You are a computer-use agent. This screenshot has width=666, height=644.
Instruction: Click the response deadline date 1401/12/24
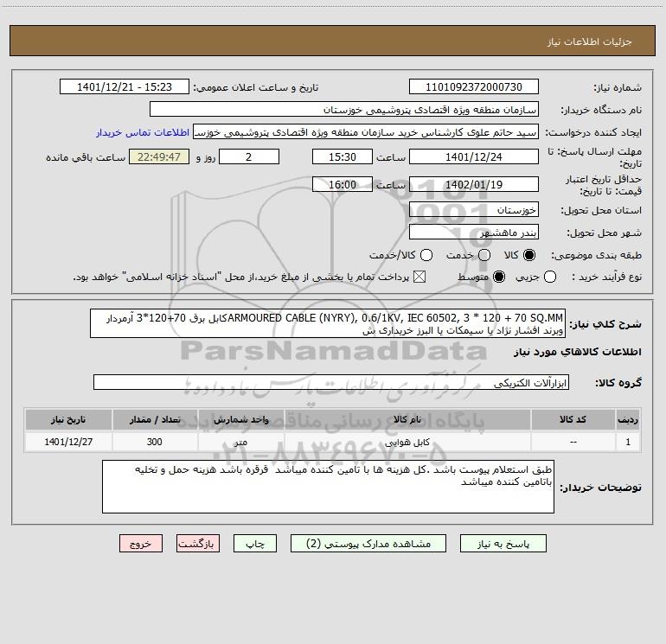click(474, 156)
